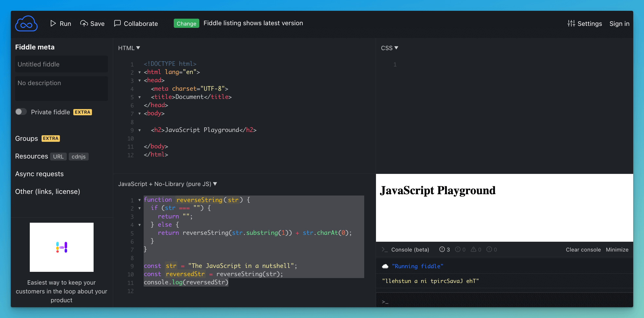Collapse the body element in HTML code
Image resolution: width=644 pixels, height=318 pixels.
click(x=140, y=114)
